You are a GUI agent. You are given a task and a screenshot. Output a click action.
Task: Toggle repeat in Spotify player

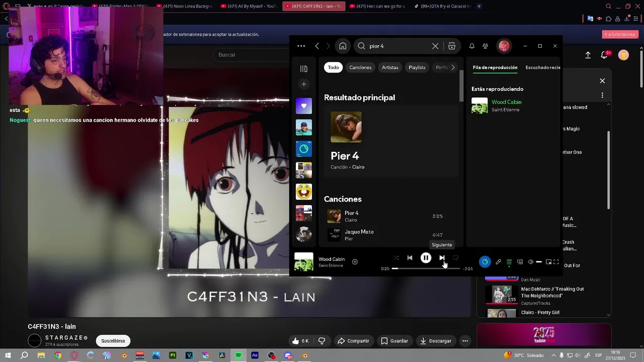pyautogui.click(x=455, y=258)
